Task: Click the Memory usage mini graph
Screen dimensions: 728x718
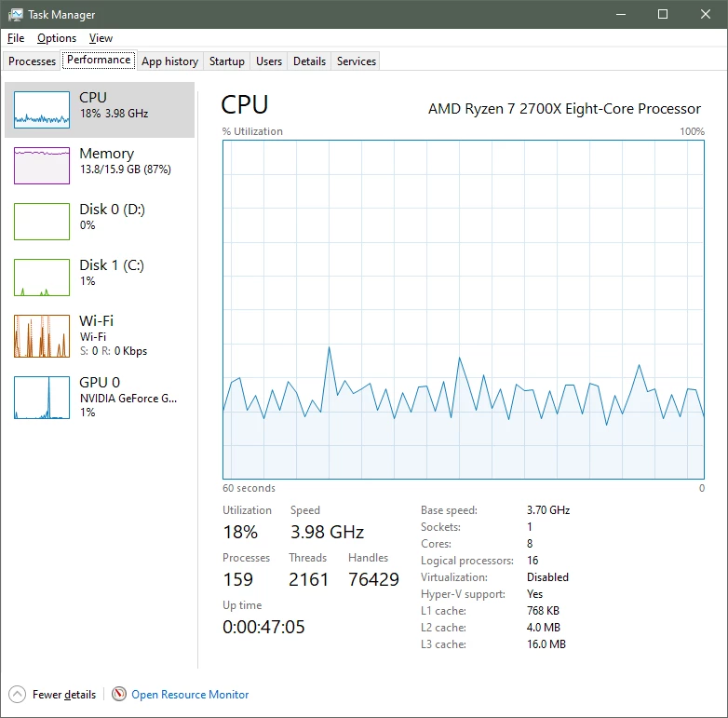Action: point(42,166)
